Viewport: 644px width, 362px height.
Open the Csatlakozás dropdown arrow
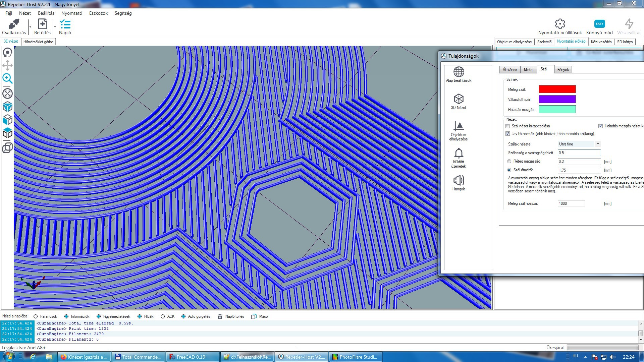[30, 27]
